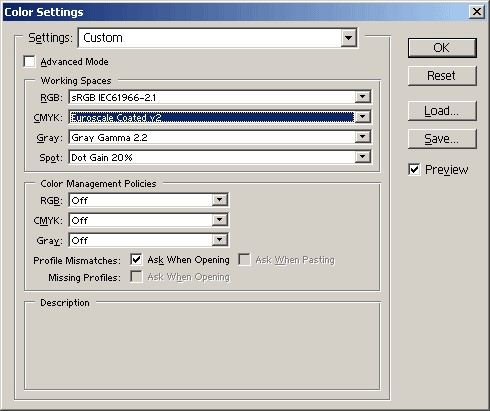Close the Color Settings dialog
Image resolution: width=490 pixels, height=411 pixels.
pyautogui.click(x=477, y=12)
